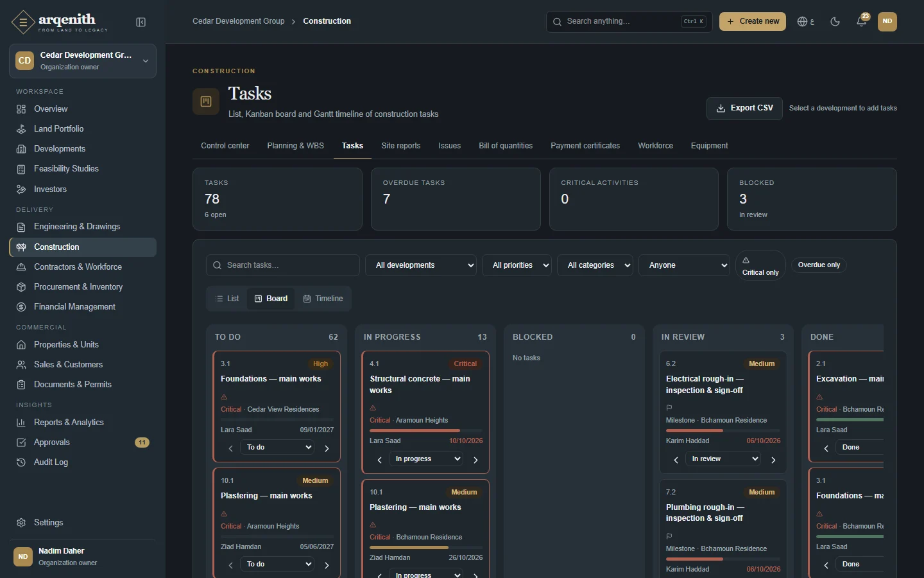The width and height of the screenshot is (924, 578).
Task: Click the arqenith logo icon
Action: pos(23,22)
